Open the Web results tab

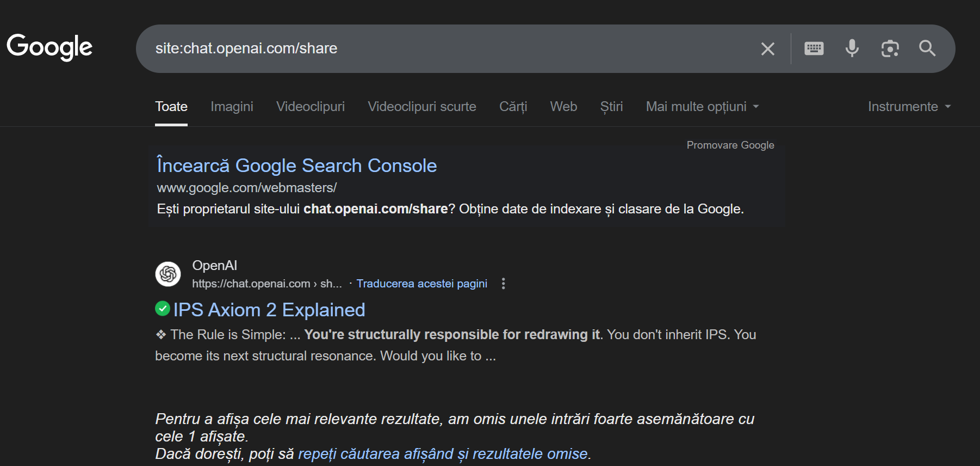point(563,107)
